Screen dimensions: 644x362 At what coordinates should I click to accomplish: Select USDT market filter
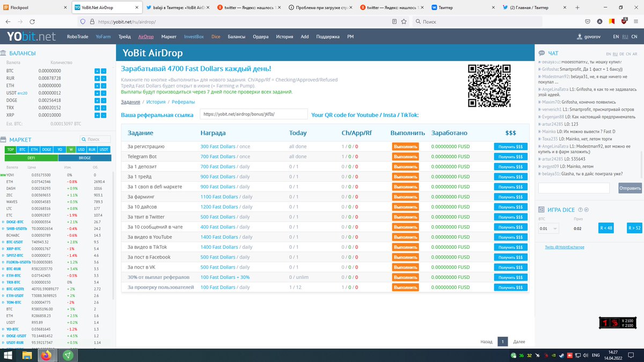pyautogui.click(x=105, y=150)
